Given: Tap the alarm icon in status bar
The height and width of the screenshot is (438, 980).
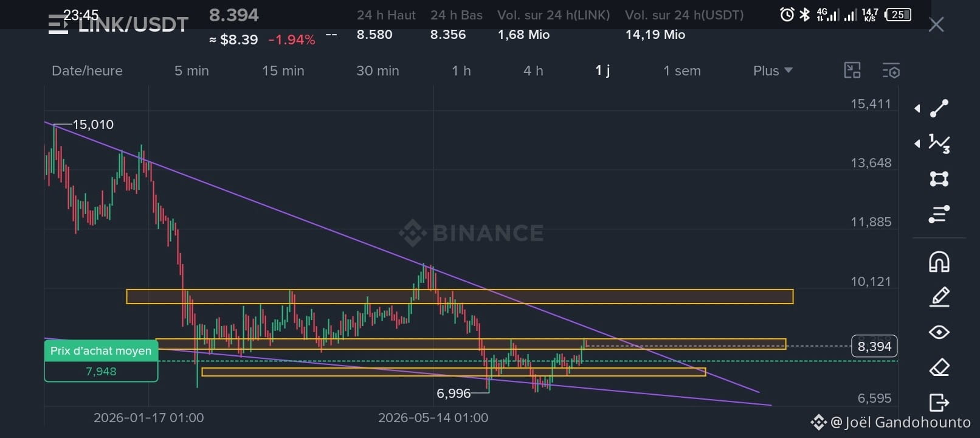Looking at the screenshot, I should point(787,14).
